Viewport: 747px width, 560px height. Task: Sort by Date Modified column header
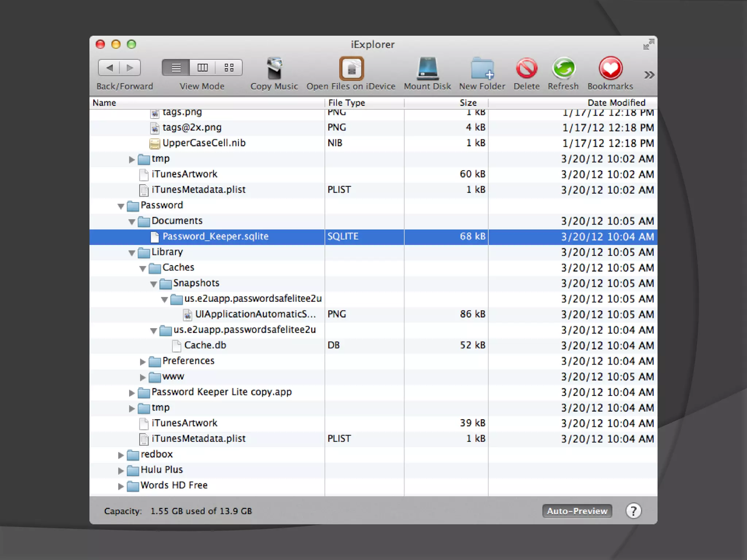616,103
